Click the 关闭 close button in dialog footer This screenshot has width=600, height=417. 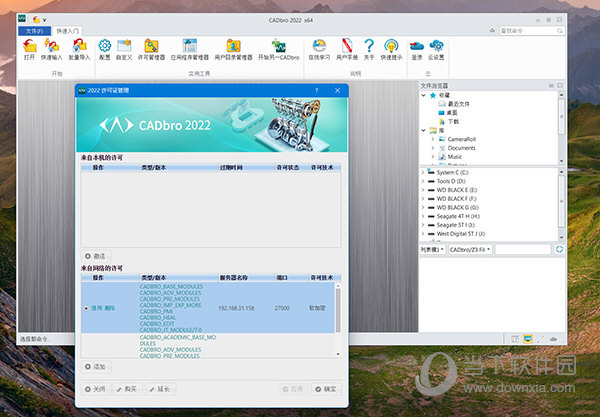(x=95, y=389)
